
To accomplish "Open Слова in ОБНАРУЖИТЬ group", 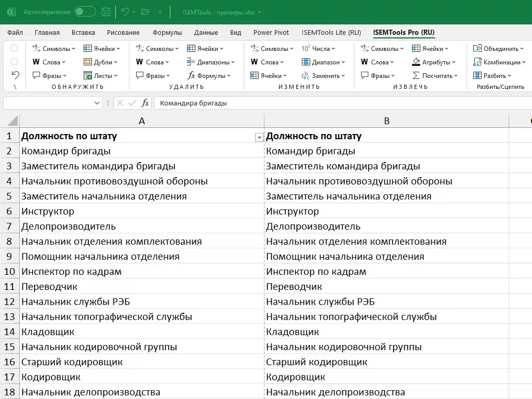I will (x=49, y=62).
